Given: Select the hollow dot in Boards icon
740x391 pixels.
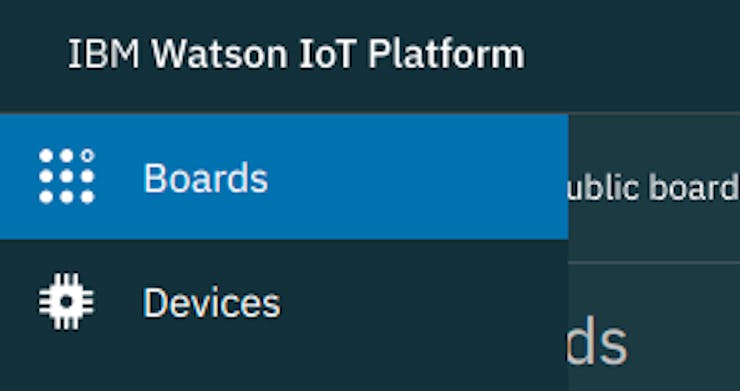Looking at the screenshot, I should pos(87,155).
